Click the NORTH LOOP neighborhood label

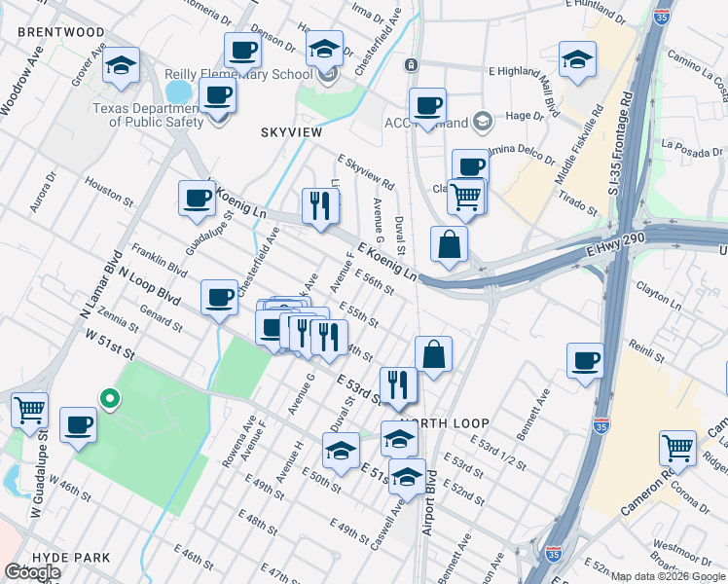pos(445,423)
